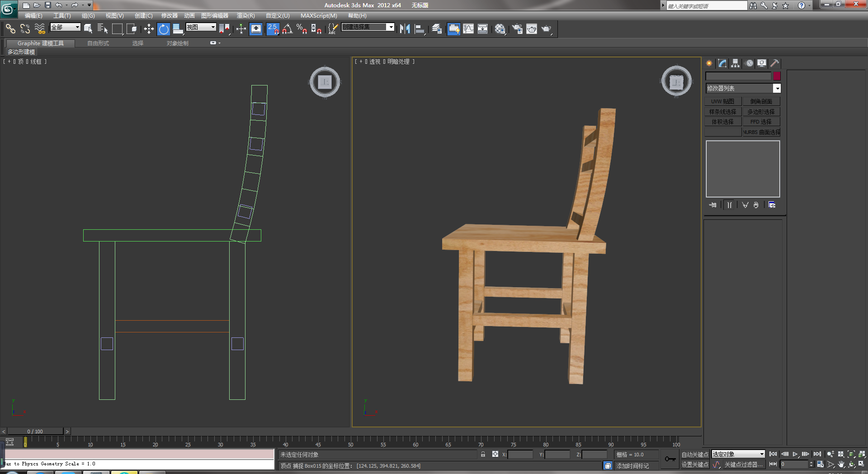Open the 选定对象 key filter dropdown
Screen dimensions: 868x474
738,454
